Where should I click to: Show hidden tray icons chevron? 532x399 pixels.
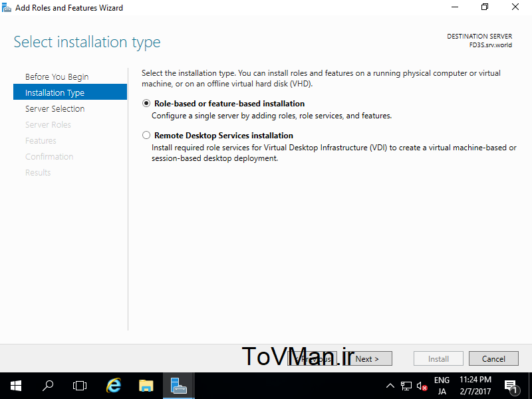point(390,386)
